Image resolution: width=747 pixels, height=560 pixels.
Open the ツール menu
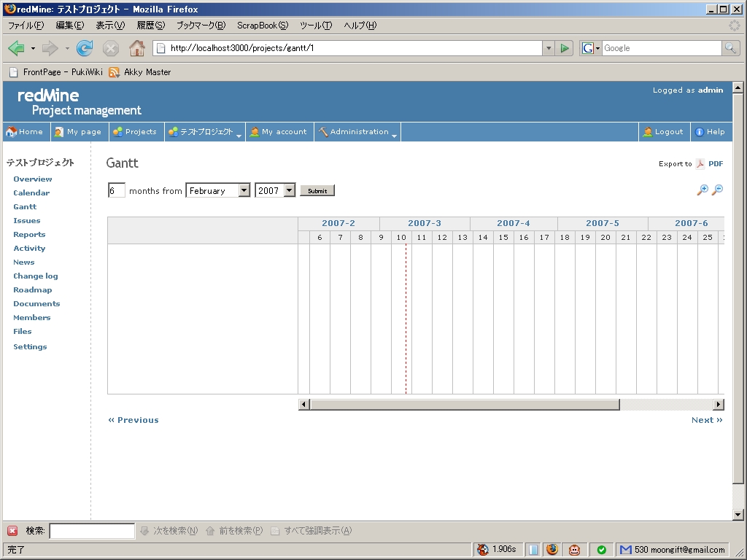pos(315,25)
